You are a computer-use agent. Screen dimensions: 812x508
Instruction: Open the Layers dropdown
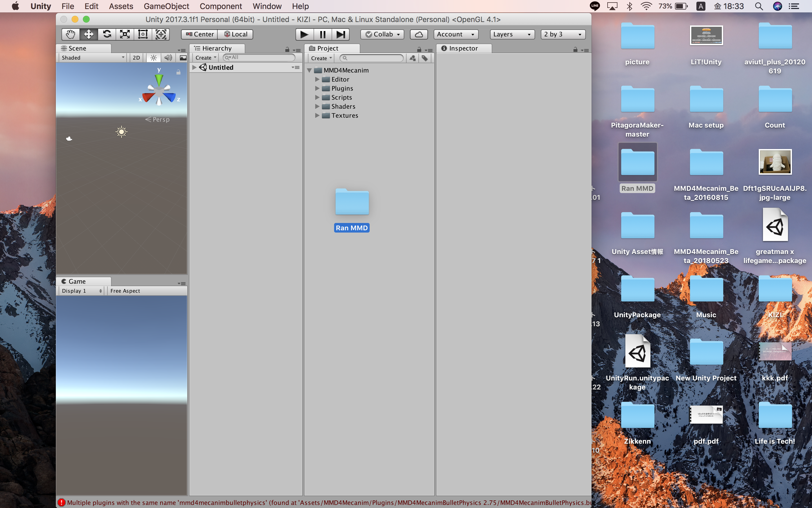click(x=512, y=34)
